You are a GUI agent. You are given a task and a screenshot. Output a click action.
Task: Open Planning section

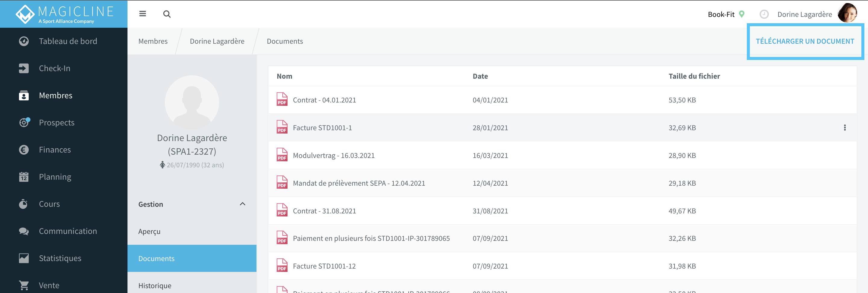pos(55,177)
